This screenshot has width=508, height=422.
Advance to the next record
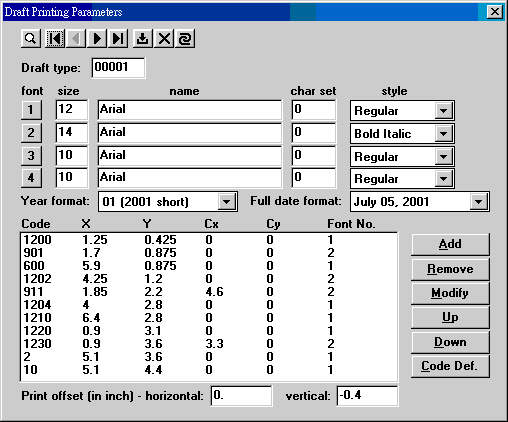tap(97, 39)
